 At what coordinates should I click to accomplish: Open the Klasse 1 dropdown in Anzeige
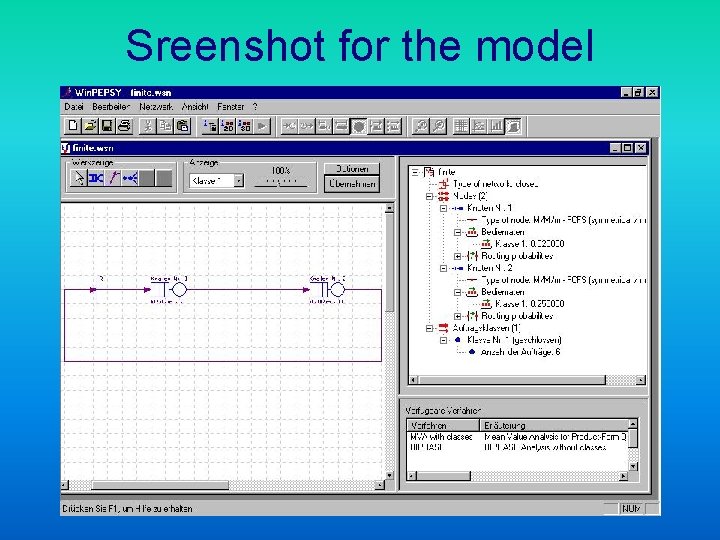238,181
